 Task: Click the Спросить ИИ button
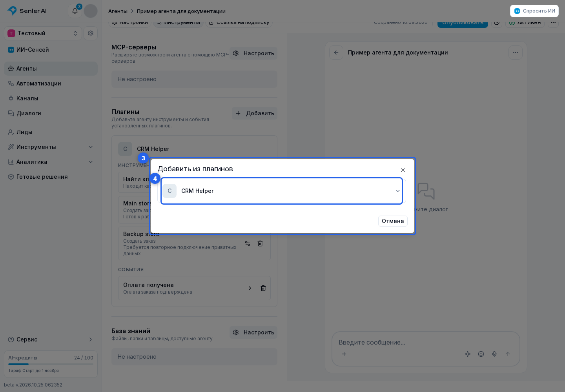pos(534,11)
